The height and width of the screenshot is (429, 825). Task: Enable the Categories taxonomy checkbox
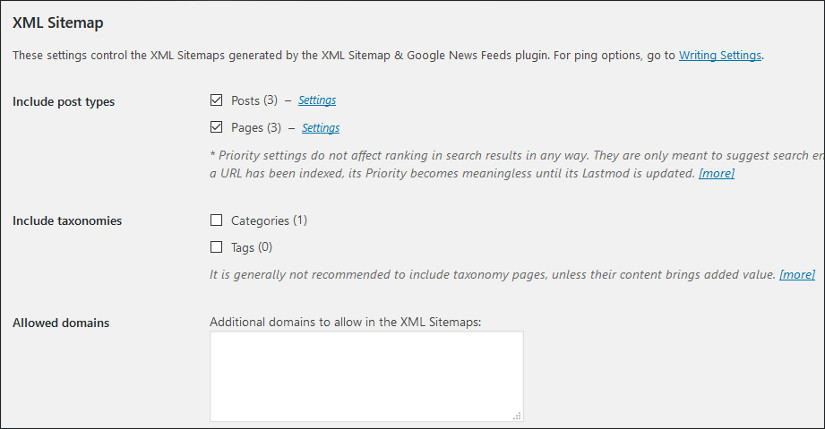(x=216, y=220)
